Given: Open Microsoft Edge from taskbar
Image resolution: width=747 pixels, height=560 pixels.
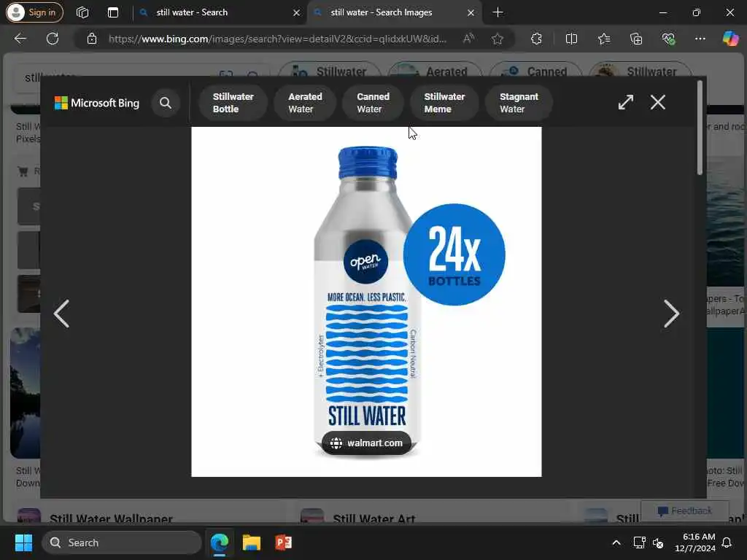Looking at the screenshot, I should coord(219,542).
